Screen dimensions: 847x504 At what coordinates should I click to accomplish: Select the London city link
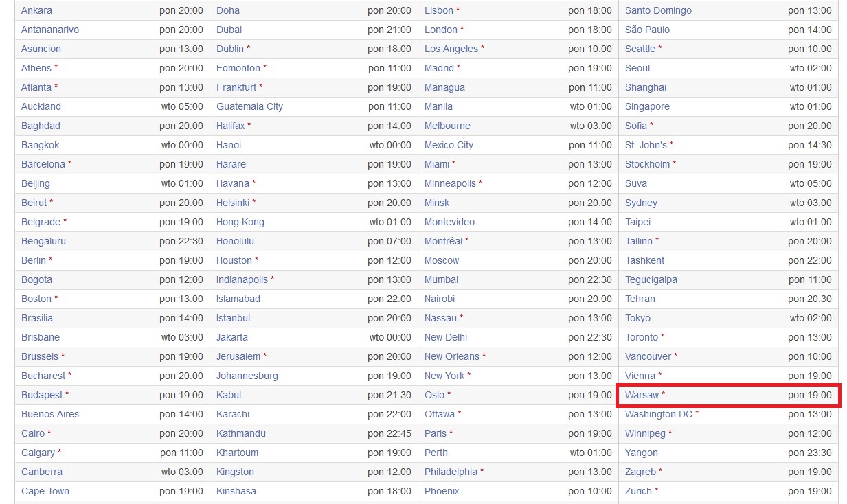[440, 30]
